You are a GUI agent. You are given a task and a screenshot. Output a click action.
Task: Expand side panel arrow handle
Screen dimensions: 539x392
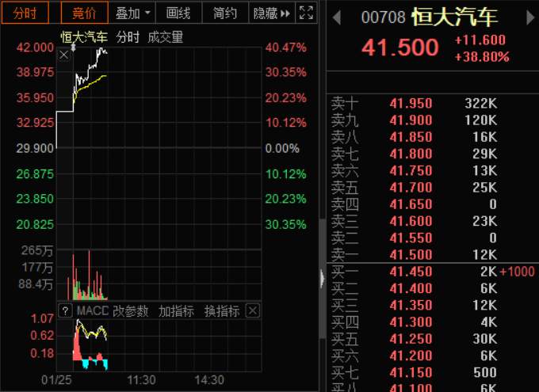click(322, 278)
